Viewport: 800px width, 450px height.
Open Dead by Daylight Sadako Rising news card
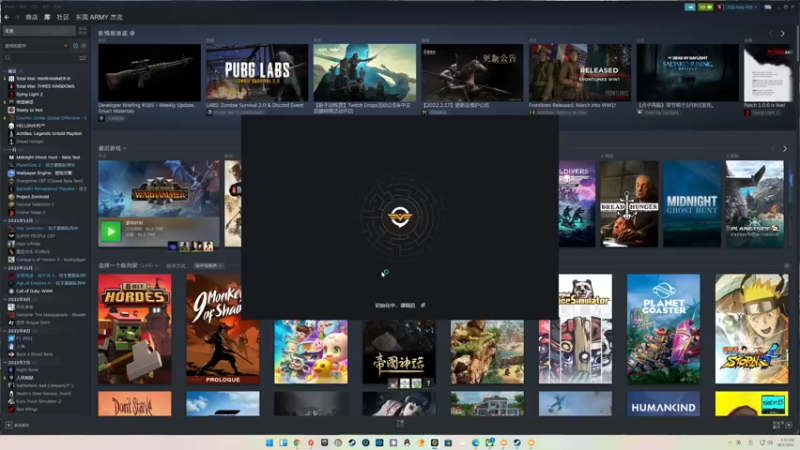(x=688, y=72)
